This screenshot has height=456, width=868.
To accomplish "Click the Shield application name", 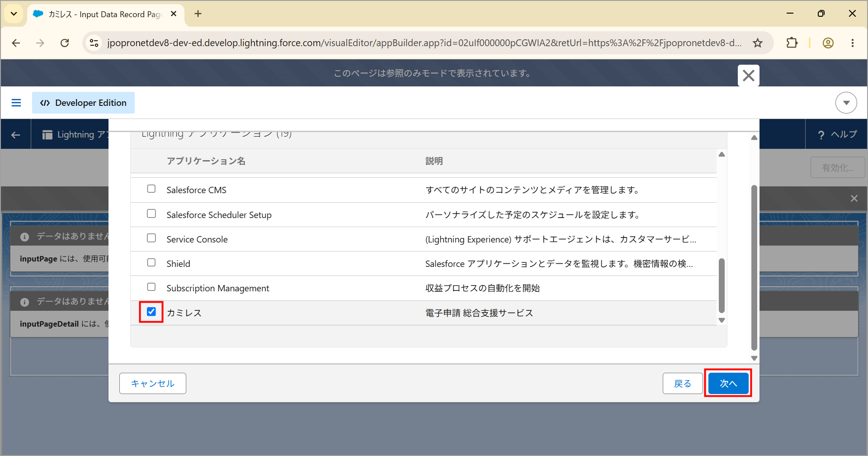I will pos(178,264).
